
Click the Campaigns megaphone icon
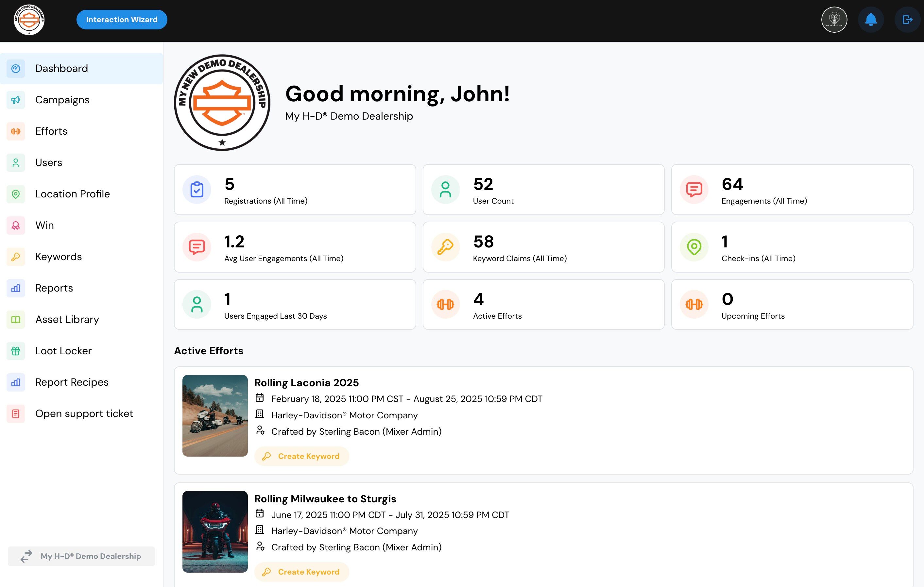pyautogui.click(x=16, y=100)
